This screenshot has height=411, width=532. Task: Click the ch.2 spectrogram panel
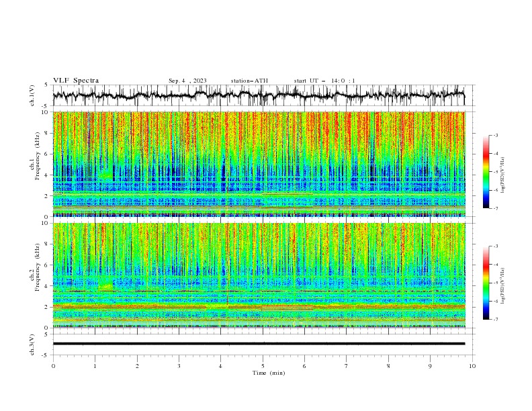pos(259,275)
